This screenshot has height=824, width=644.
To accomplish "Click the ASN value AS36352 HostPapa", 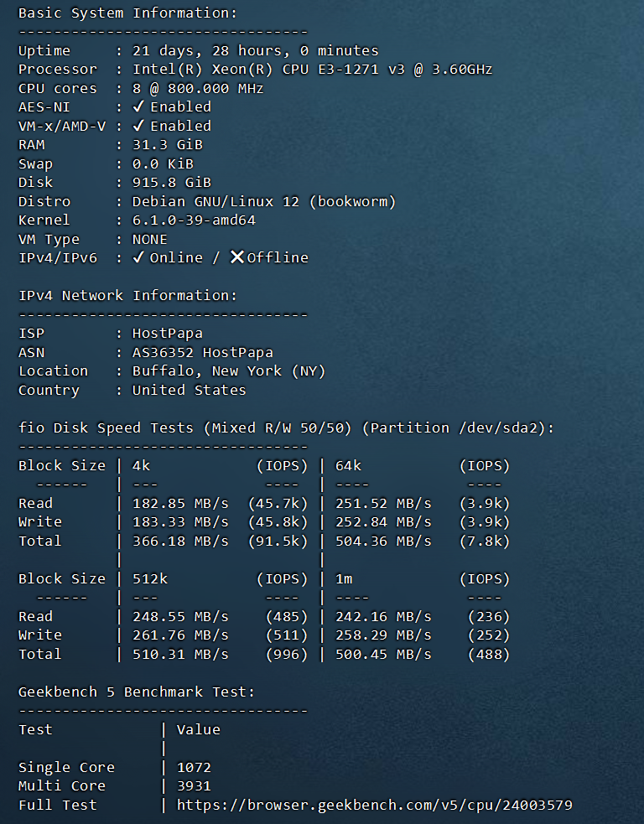I will coord(202,352).
